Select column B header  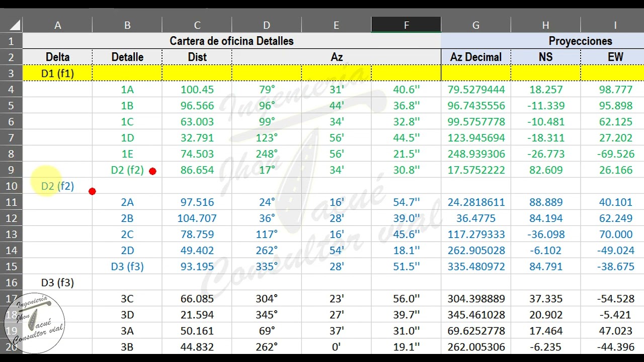(x=127, y=25)
